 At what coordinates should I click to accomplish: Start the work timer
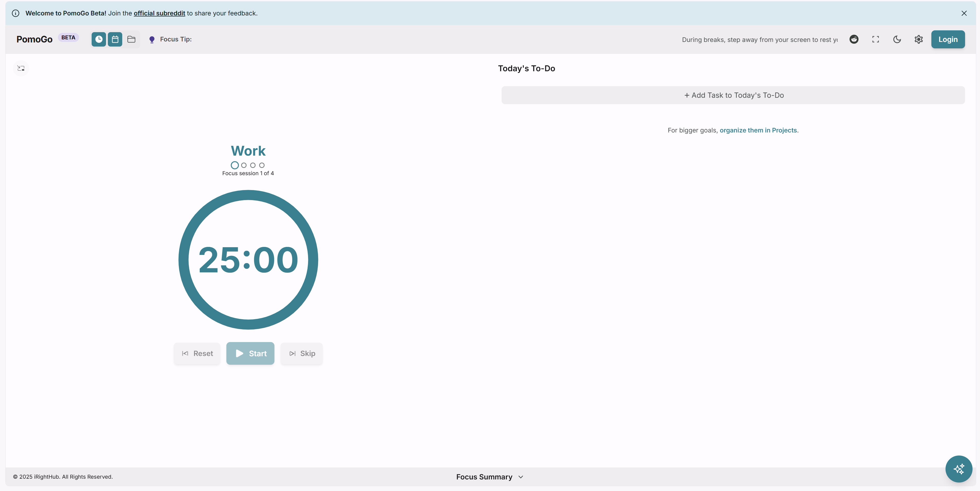click(x=250, y=353)
